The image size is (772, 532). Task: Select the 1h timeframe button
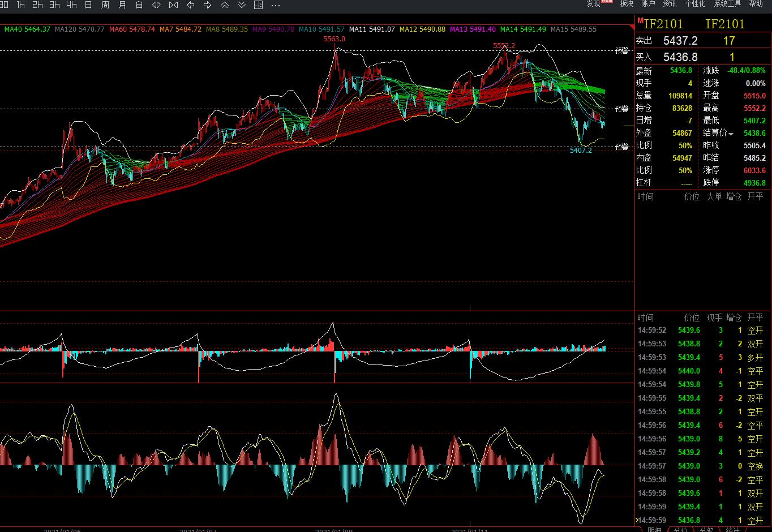[20, 5]
